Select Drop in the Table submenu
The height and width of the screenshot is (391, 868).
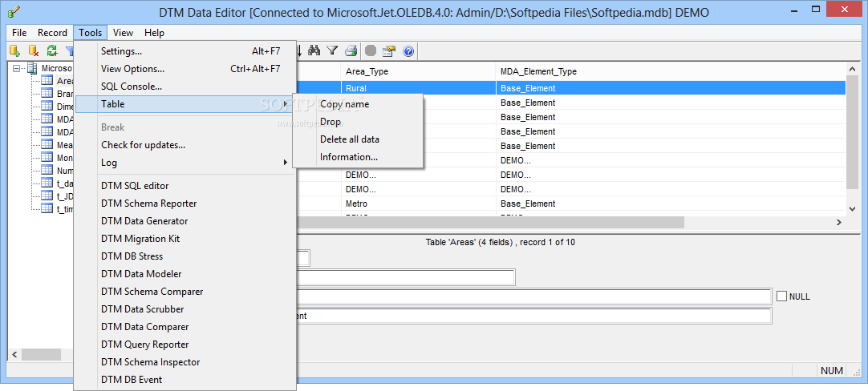(358, 123)
